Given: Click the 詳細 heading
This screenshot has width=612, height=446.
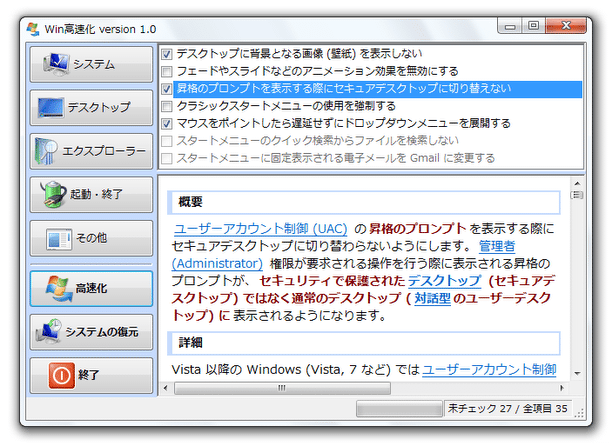Looking at the screenshot, I should coord(190,343).
